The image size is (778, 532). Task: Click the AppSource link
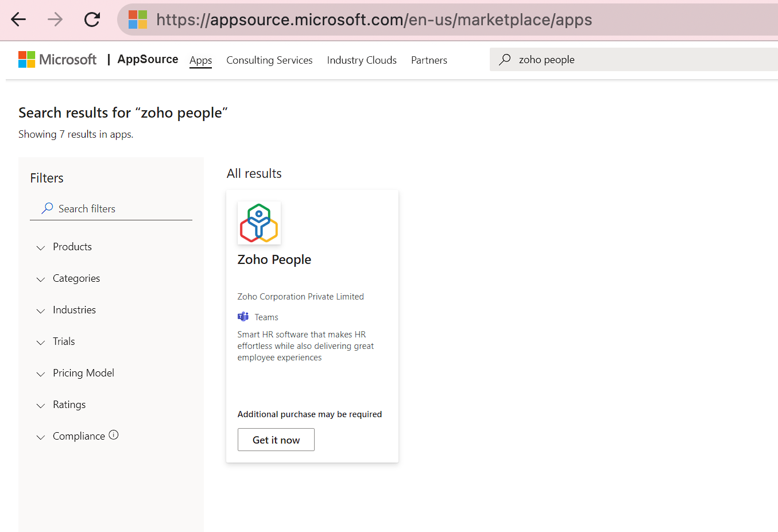point(148,59)
